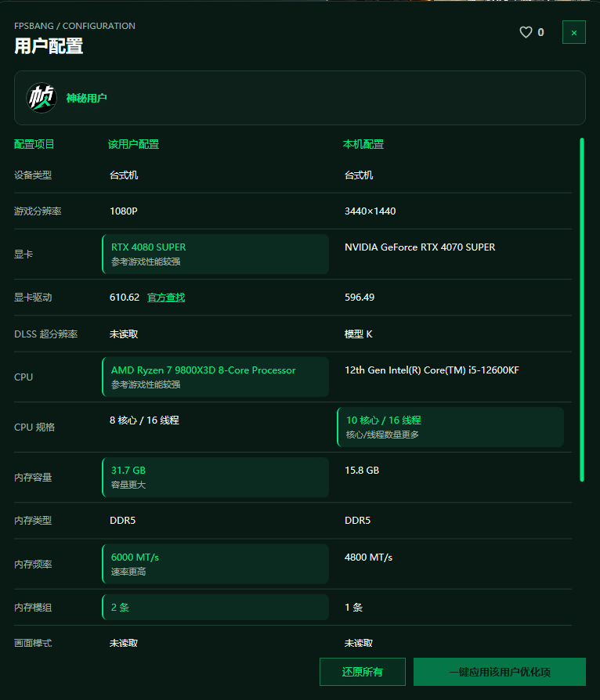Click the 帧 avatar logo
This screenshot has height=700, width=600.
pyautogui.click(x=42, y=98)
